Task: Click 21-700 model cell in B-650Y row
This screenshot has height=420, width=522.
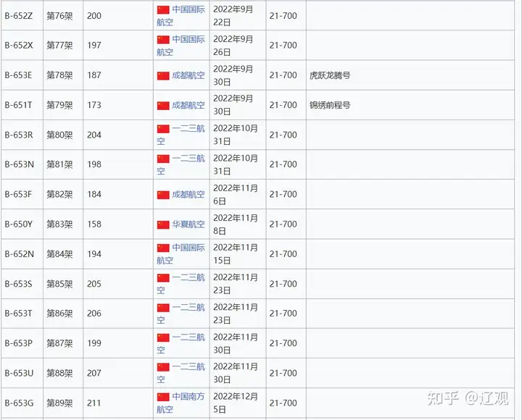Action: 286,224
